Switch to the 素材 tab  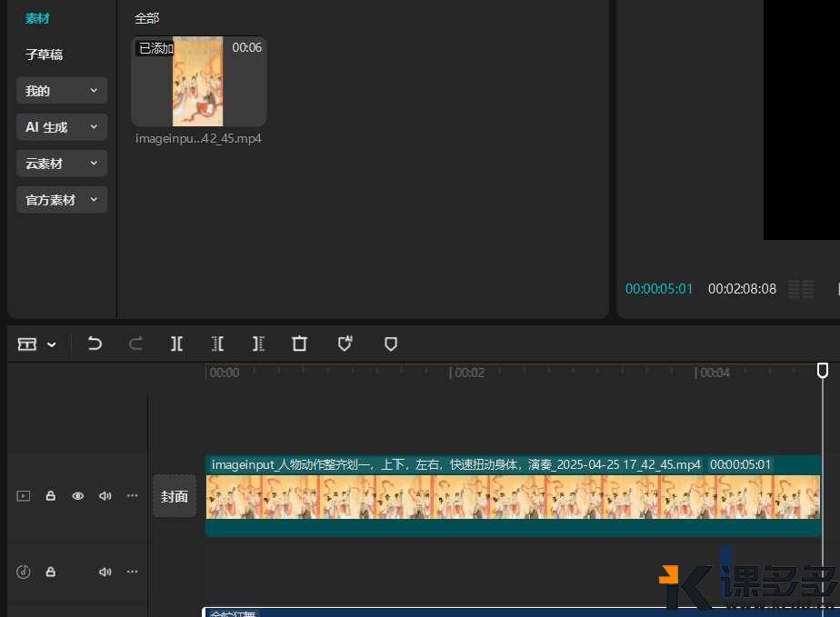(x=37, y=18)
